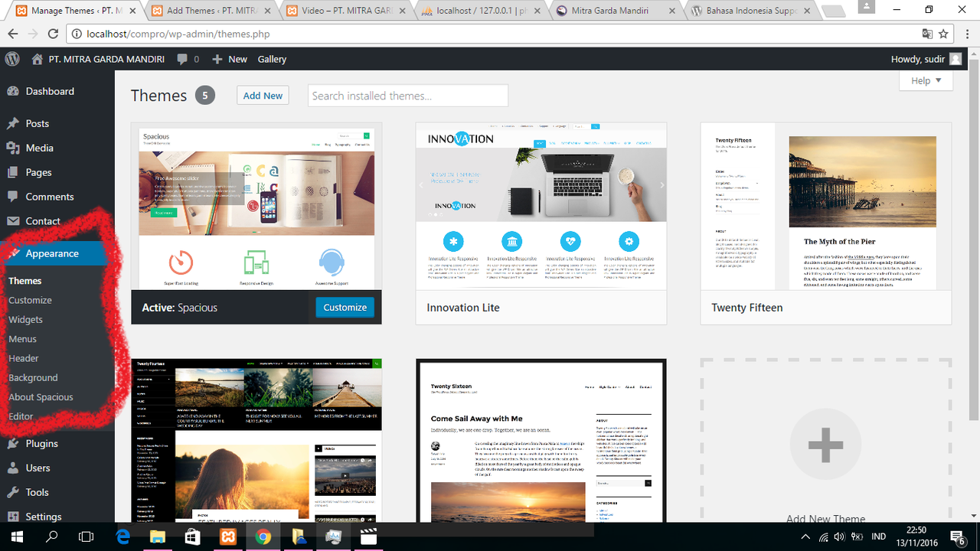Click the Plugins plug icon

tap(13, 443)
